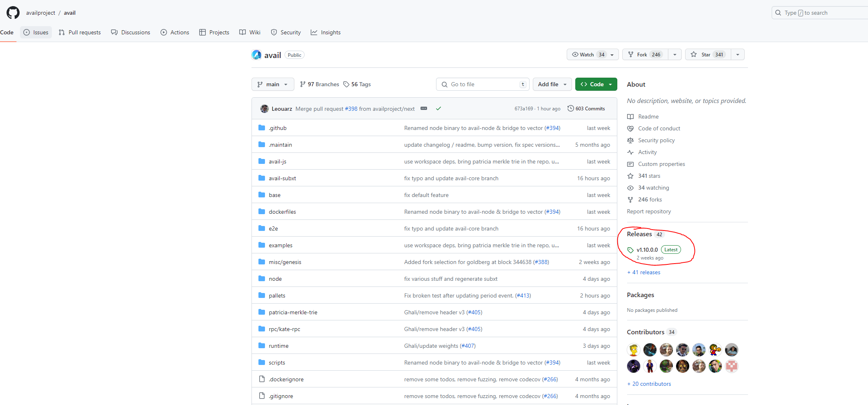Viewport: 868px width, 405px height.
Task: Star the avail repository
Action: 708,54
